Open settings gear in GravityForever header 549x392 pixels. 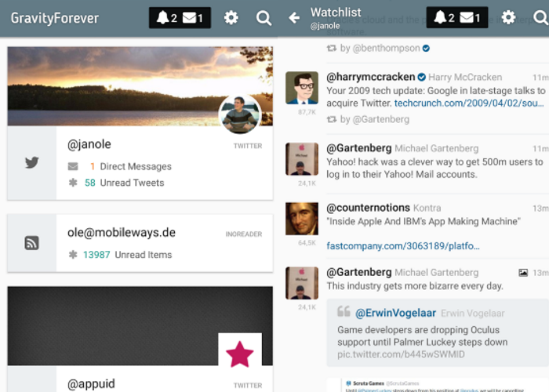click(231, 18)
